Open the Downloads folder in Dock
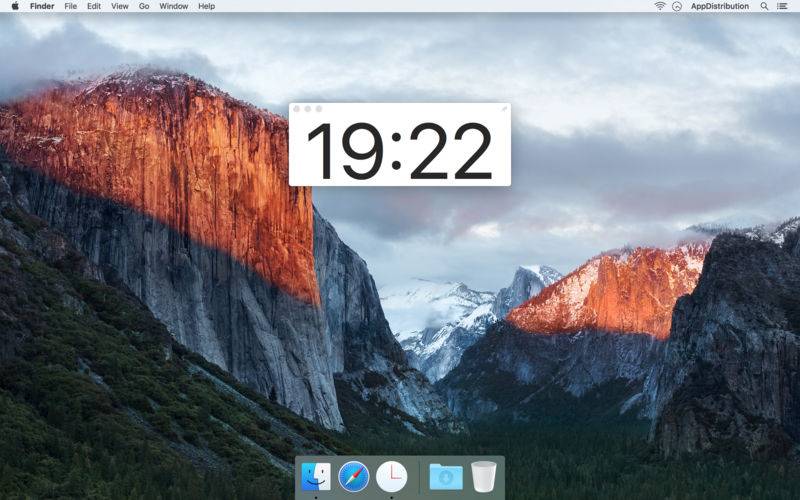Viewport: 800px width, 500px height. click(x=446, y=477)
